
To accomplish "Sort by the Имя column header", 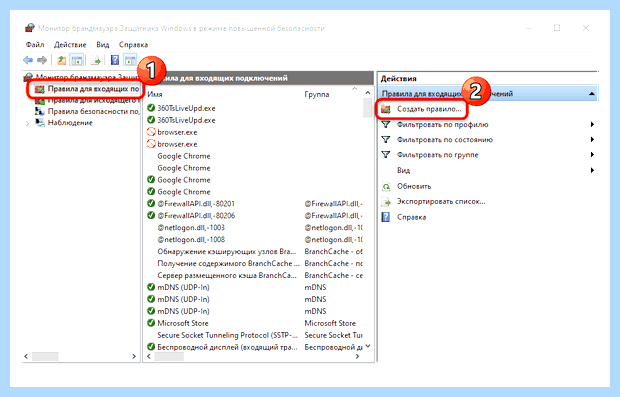I will click(x=155, y=95).
